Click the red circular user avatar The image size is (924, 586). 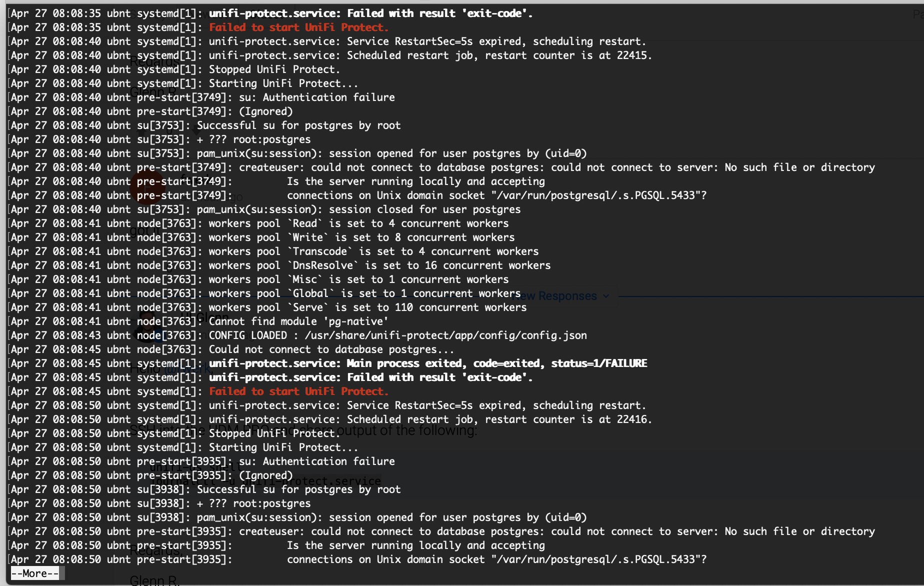tap(147, 187)
